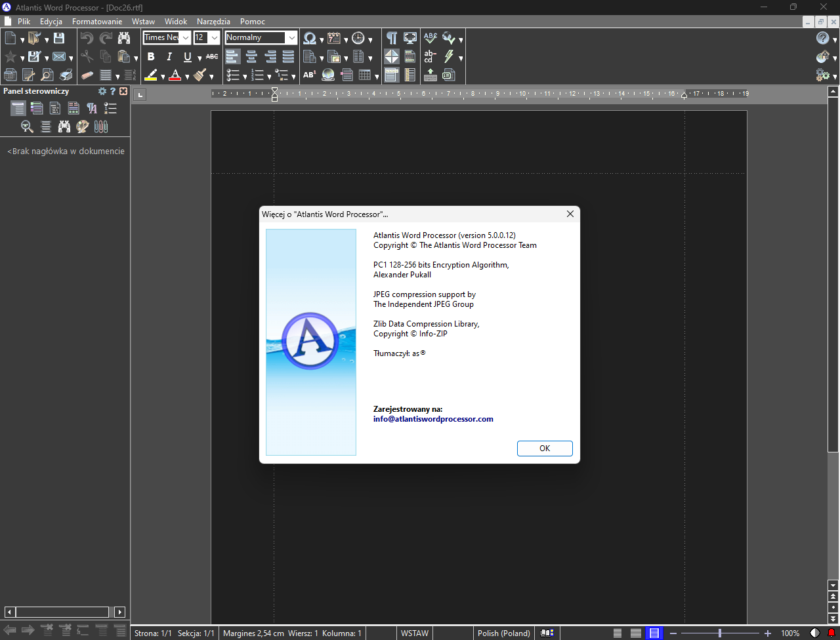Click the clock insert time icon

click(358, 38)
